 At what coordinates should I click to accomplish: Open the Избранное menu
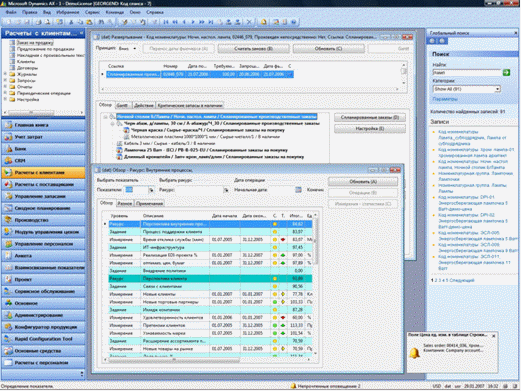68,12
